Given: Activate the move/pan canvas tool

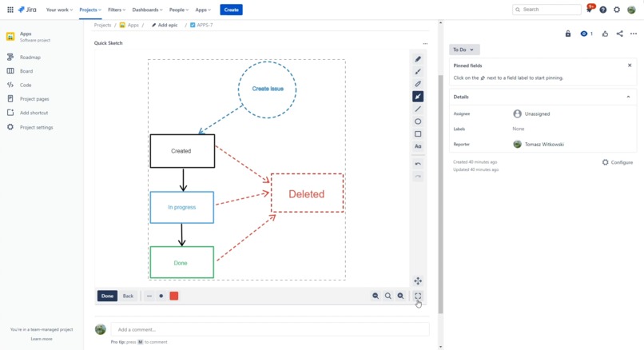Looking at the screenshot, I should coord(418,281).
